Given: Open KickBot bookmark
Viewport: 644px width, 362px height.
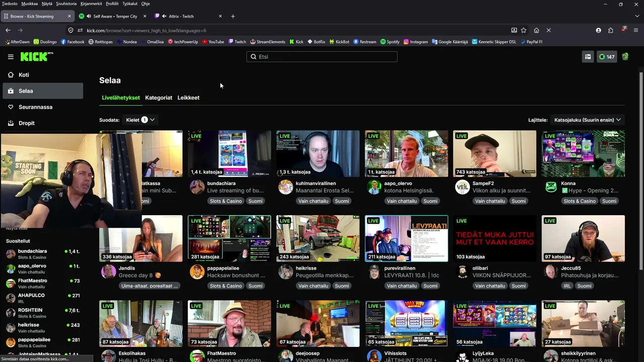Looking at the screenshot, I should coord(339,42).
